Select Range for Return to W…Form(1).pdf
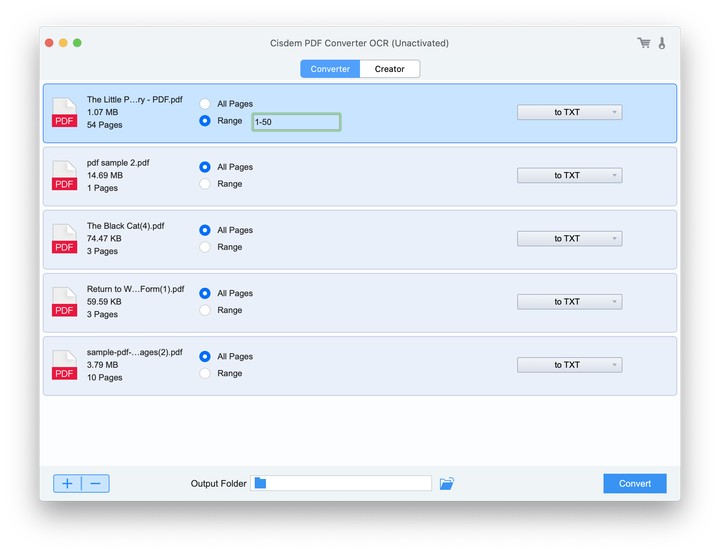 click(205, 310)
